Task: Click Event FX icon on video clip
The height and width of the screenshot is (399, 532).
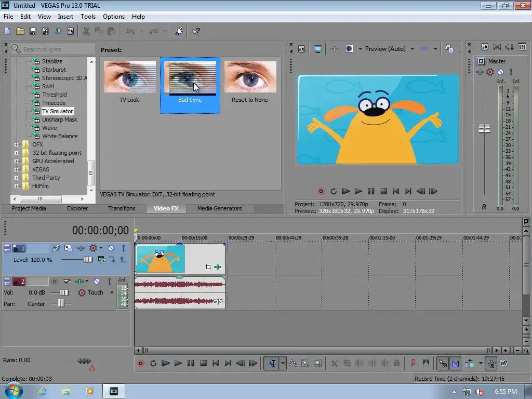Action: point(218,267)
